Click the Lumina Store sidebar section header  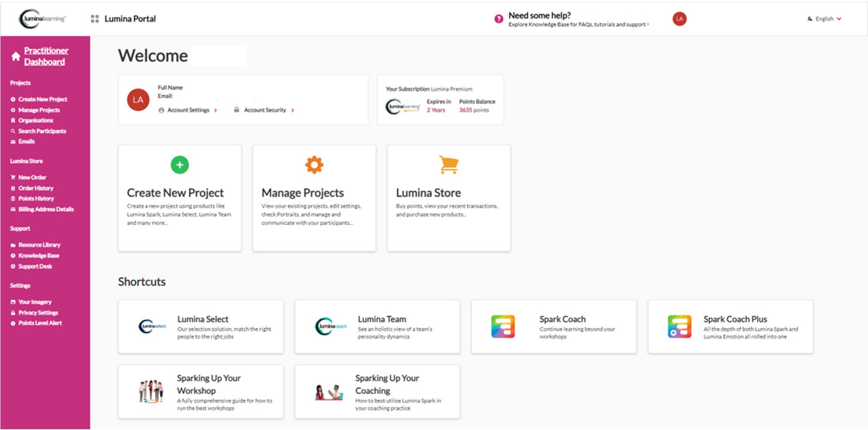pyautogui.click(x=27, y=161)
